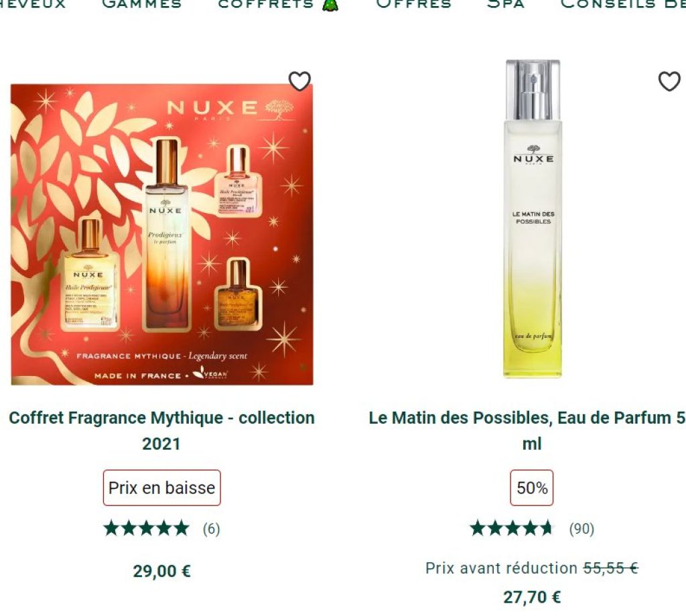Open Coffret Fragrance Mythique collection 2021 title link
The width and height of the screenshot is (686, 616).
(162, 430)
